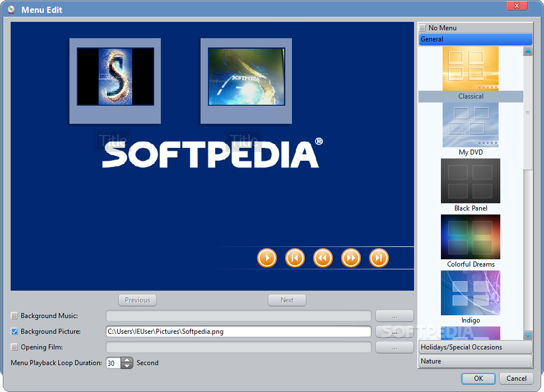Click the skip-to-next orange menu button
Screen dimensions: 544x392
pyautogui.click(x=379, y=258)
